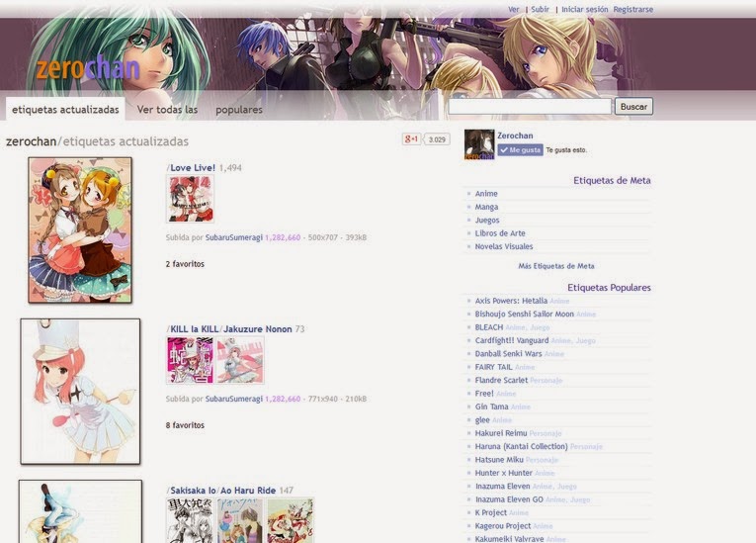
Task: Open Danball Senki Wars tag
Action: (x=508, y=354)
